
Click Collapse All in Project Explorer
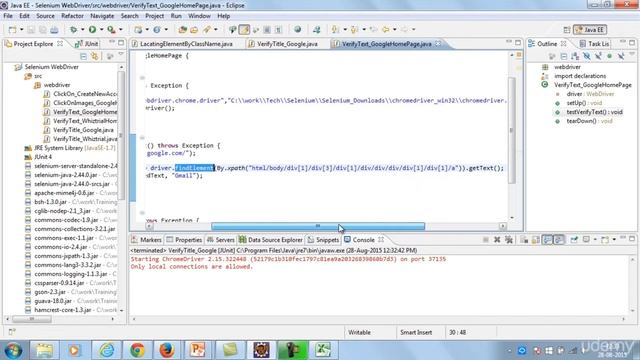click(x=83, y=56)
